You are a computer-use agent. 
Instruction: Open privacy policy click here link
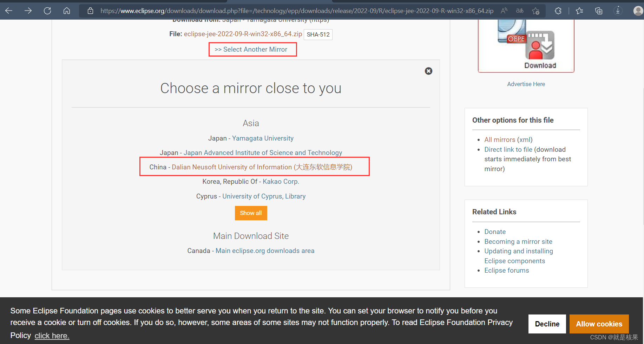[52, 336]
